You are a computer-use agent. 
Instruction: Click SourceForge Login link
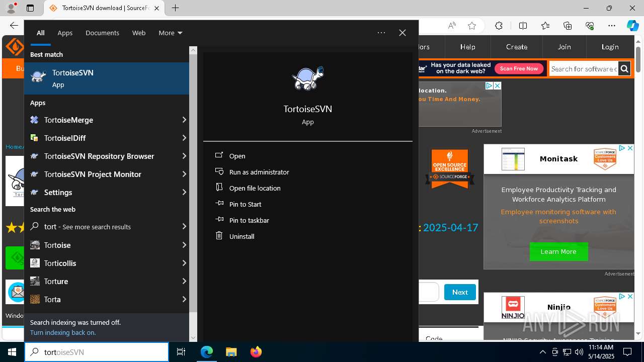pyautogui.click(x=610, y=47)
